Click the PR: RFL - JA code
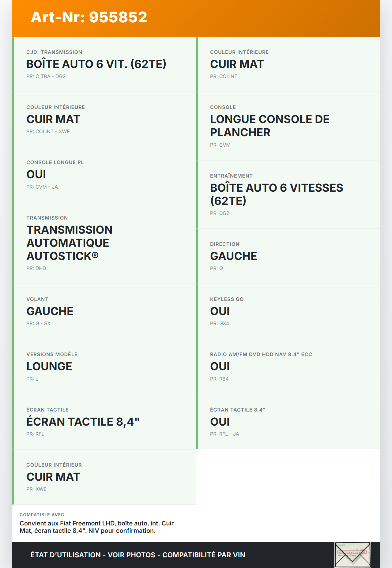 click(224, 434)
